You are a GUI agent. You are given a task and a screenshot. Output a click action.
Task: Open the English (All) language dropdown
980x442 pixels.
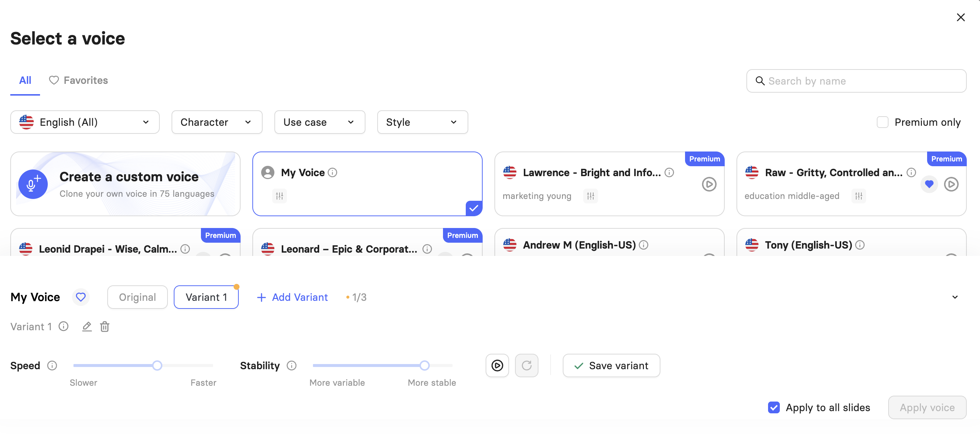coord(85,122)
